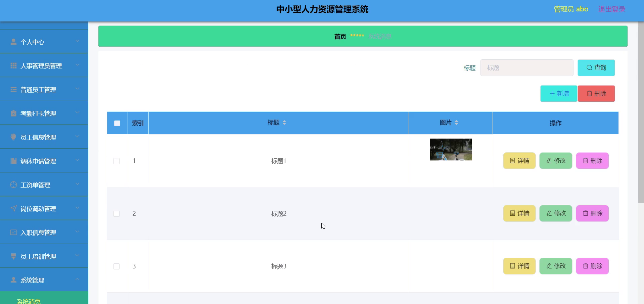Click the 考勤打卡管理 clipboard icon
Viewport: 644px width, 304px height.
coord(13,113)
